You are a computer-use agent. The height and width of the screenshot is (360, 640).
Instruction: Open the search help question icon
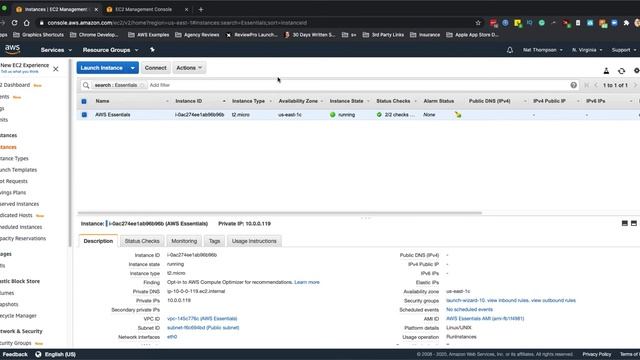tap(573, 85)
